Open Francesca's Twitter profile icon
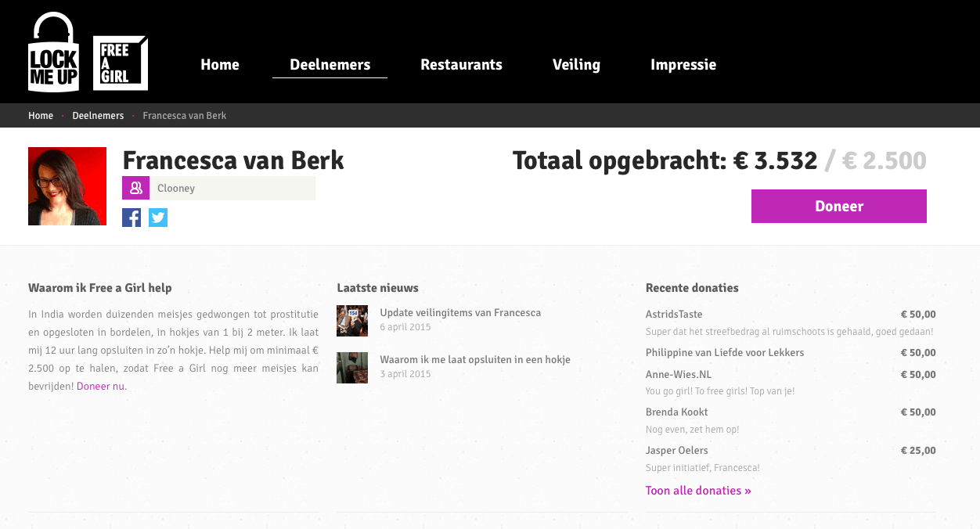The image size is (980, 529). pyautogui.click(x=158, y=218)
